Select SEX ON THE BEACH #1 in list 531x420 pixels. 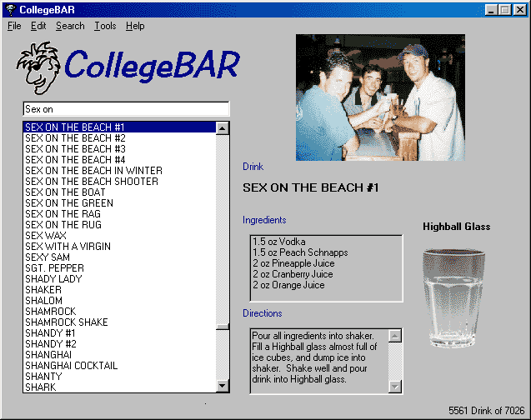(x=119, y=127)
